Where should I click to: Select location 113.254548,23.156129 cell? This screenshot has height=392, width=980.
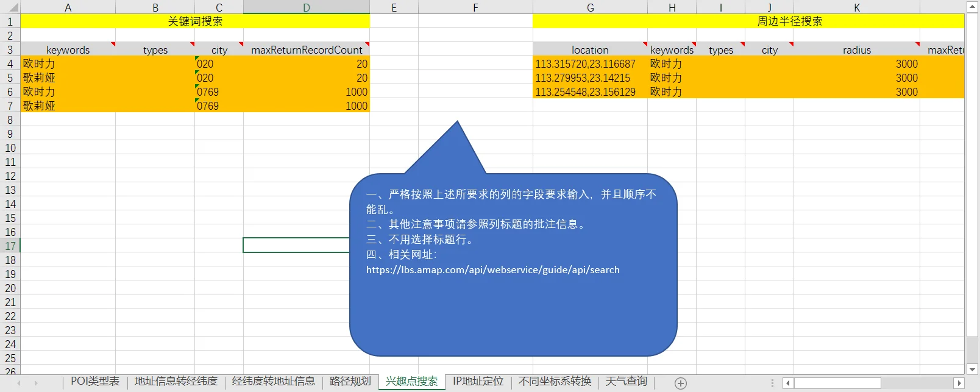click(x=590, y=91)
